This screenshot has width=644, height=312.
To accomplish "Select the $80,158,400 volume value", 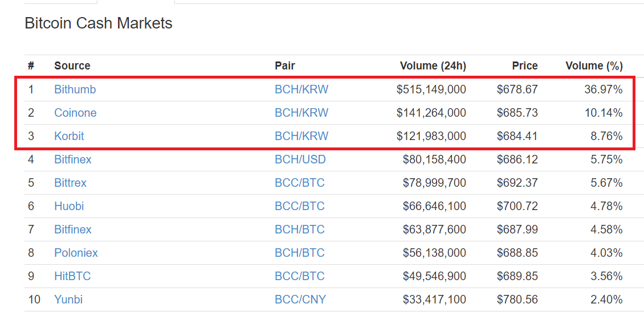I will coord(434,159).
